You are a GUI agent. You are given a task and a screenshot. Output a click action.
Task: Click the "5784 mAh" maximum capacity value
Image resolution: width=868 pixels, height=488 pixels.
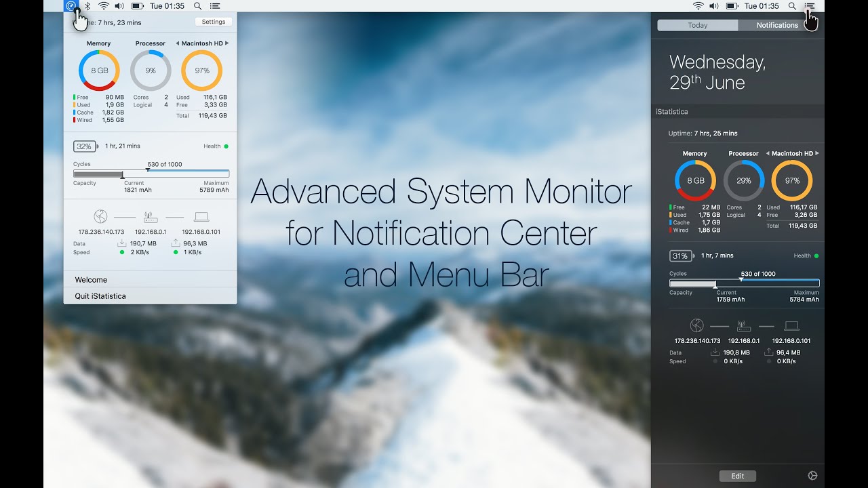point(804,300)
